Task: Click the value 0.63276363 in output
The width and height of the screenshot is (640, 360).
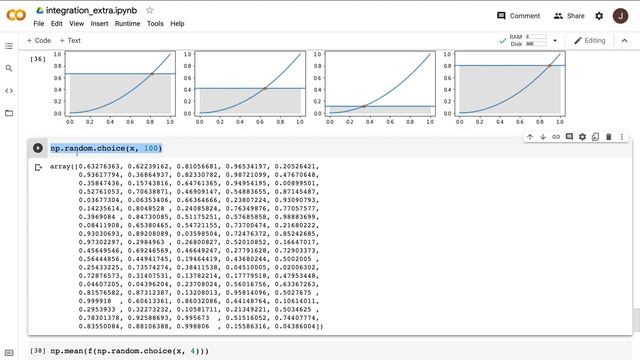Action: (x=99, y=167)
